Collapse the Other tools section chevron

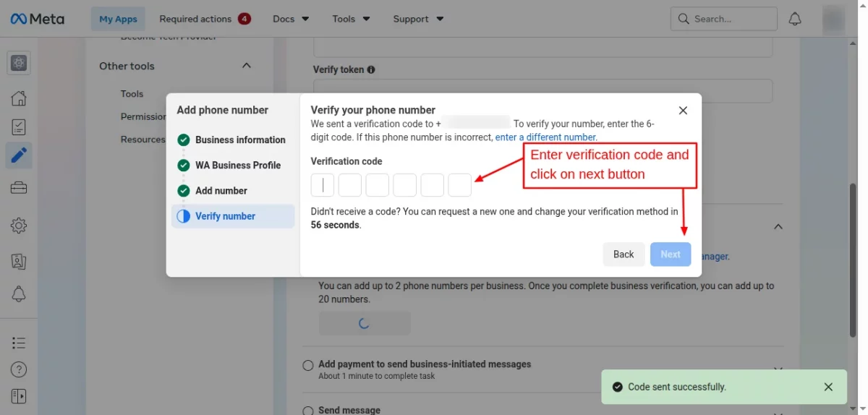(246, 66)
